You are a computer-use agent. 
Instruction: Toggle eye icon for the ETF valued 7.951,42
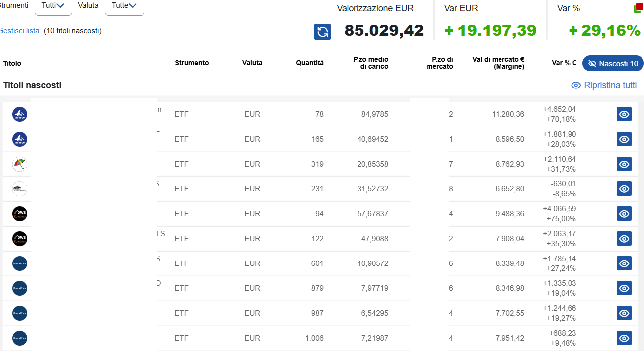coord(624,338)
